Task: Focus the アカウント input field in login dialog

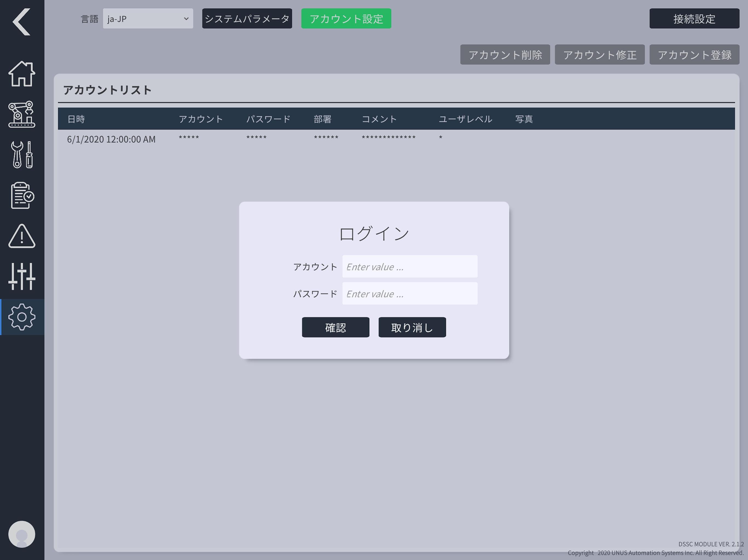Action: (x=410, y=267)
